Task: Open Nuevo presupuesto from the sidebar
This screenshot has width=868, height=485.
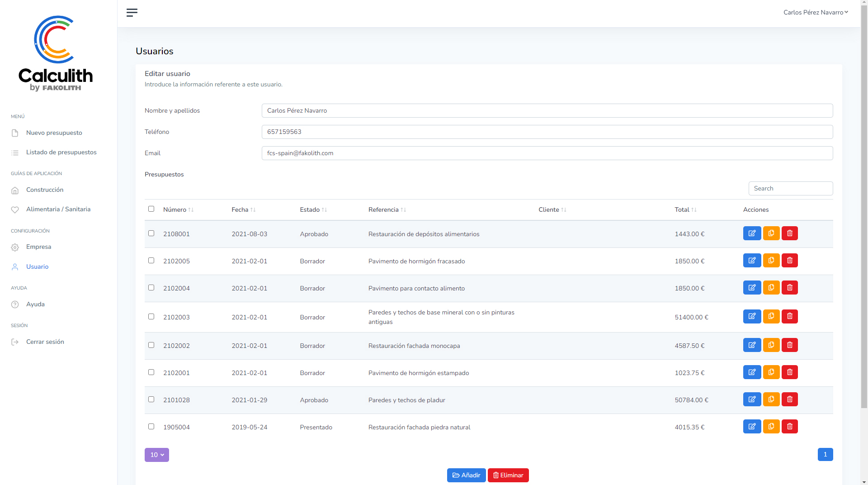Action: [x=54, y=133]
